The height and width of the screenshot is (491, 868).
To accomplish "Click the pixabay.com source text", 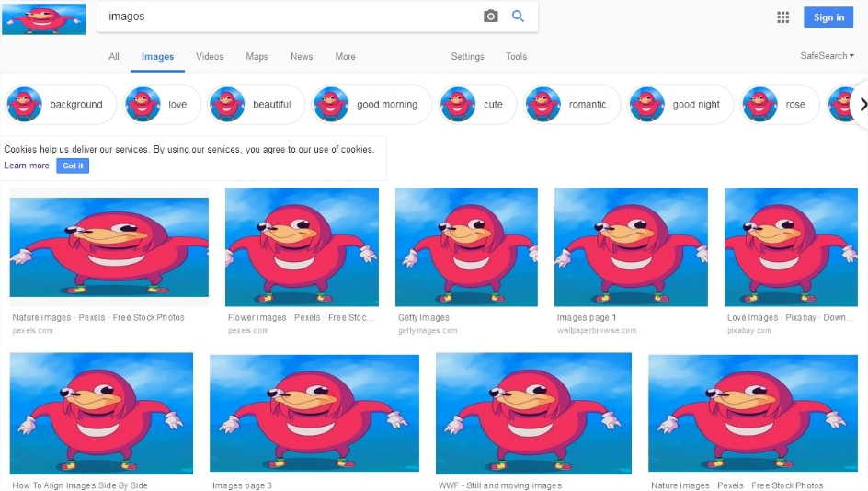I will 749,330.
